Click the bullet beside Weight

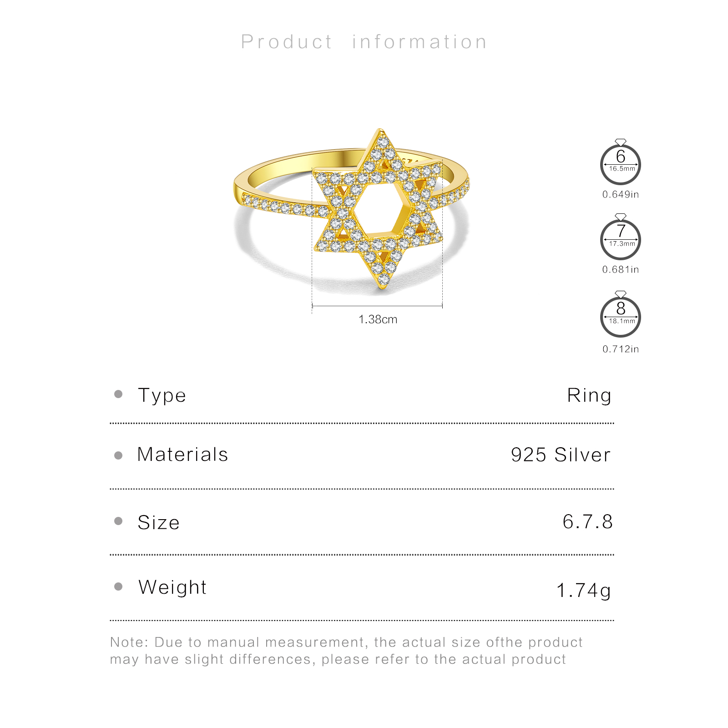pos(118,587)
